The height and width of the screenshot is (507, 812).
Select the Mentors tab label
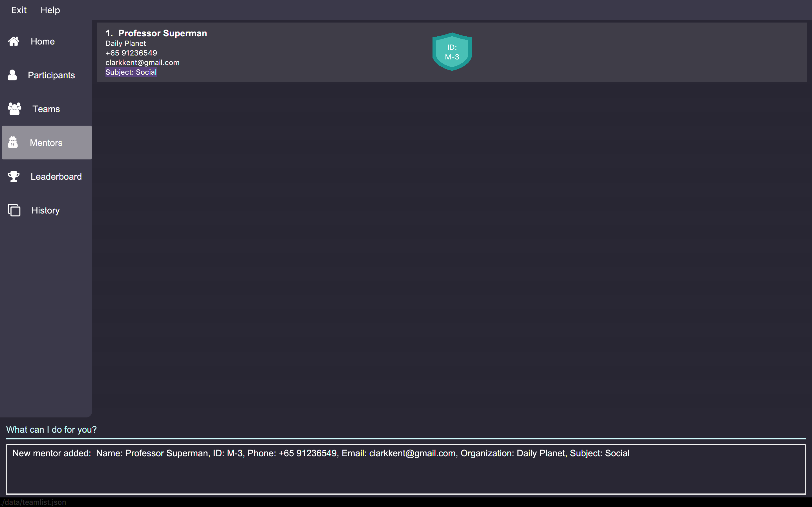click(46, 143)
